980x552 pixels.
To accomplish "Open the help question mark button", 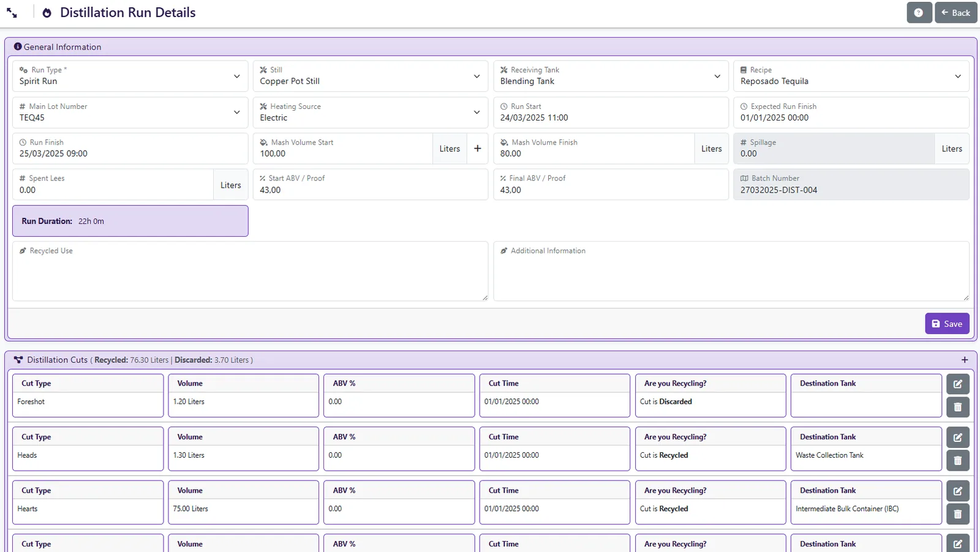I will (x=919, y=13).
